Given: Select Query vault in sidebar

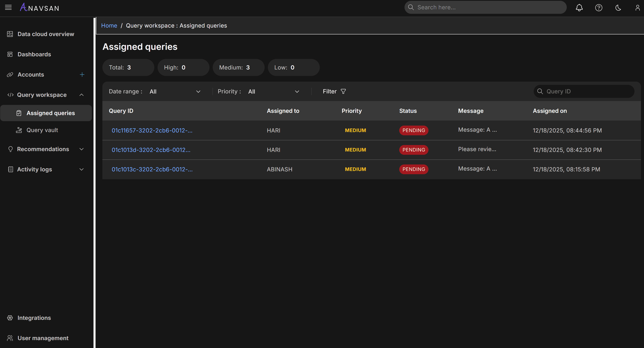Looking at the screenshot, I should click(42, 130).
